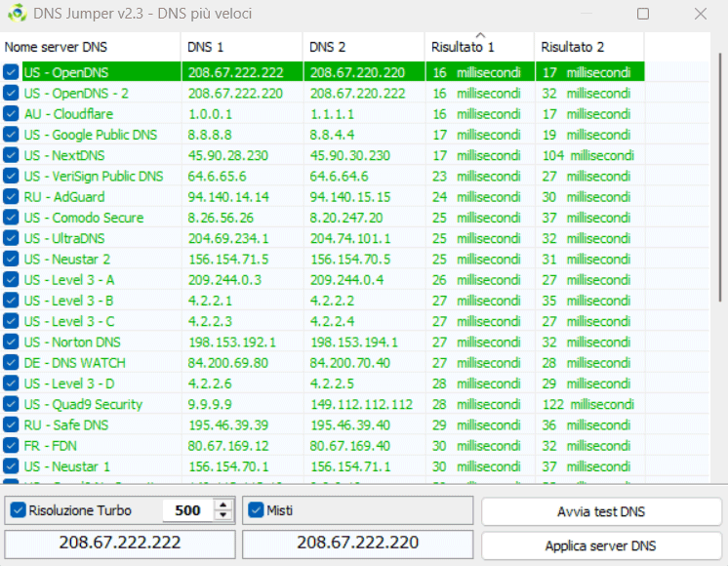
Task: Toggle the US - Google Public DNS checkbox
Action: pos(11,135)
